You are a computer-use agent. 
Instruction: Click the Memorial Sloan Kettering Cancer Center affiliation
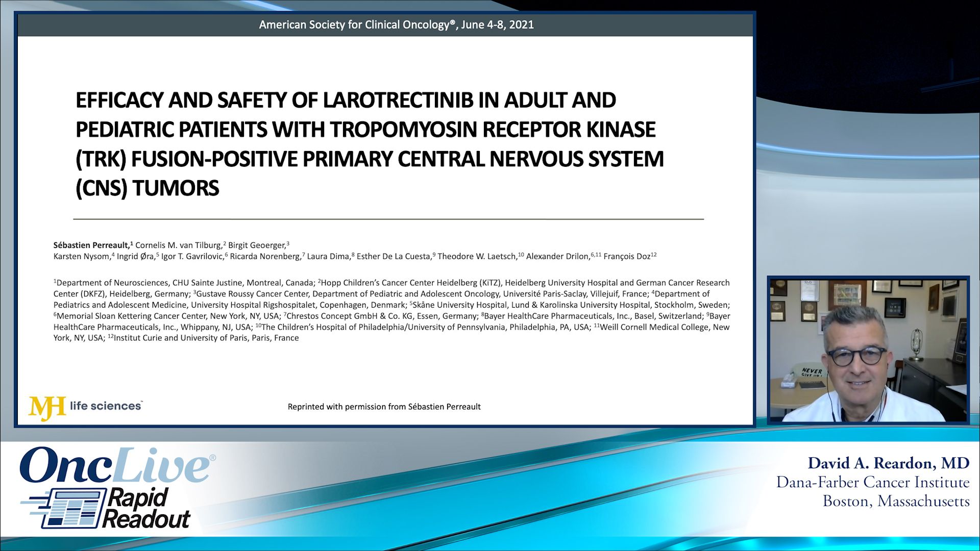[167, 316]
